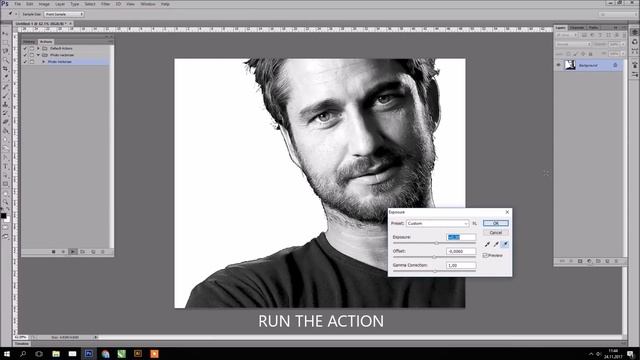Screen dimensions: 640x360
Task: Create new group in Layers panel
Action: 598,261
